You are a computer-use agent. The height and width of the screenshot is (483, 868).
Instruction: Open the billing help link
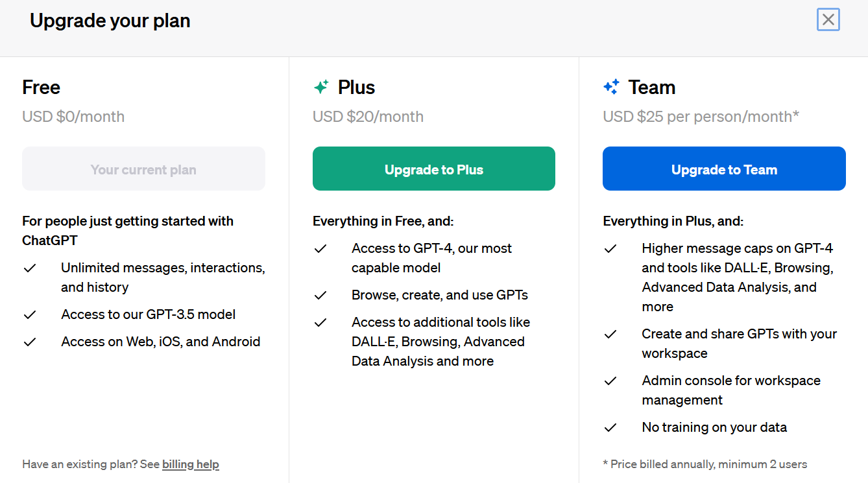coord(191,464)
